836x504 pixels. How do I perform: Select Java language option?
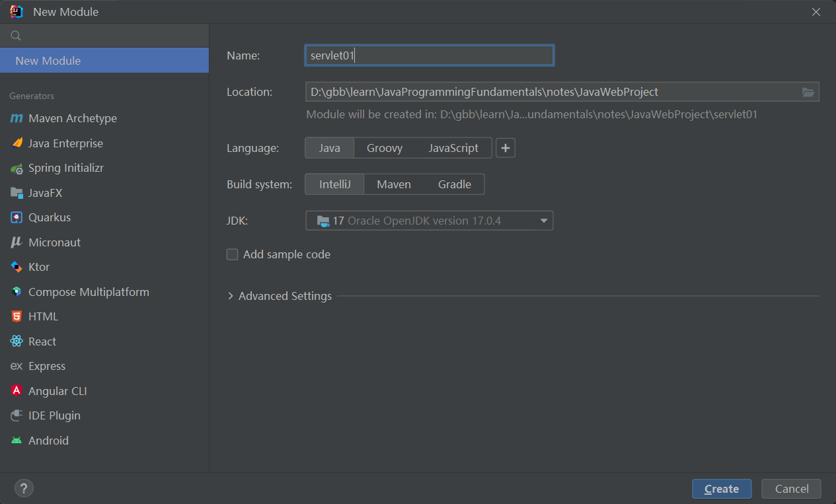pyautogui.click(x=330, y=148)
